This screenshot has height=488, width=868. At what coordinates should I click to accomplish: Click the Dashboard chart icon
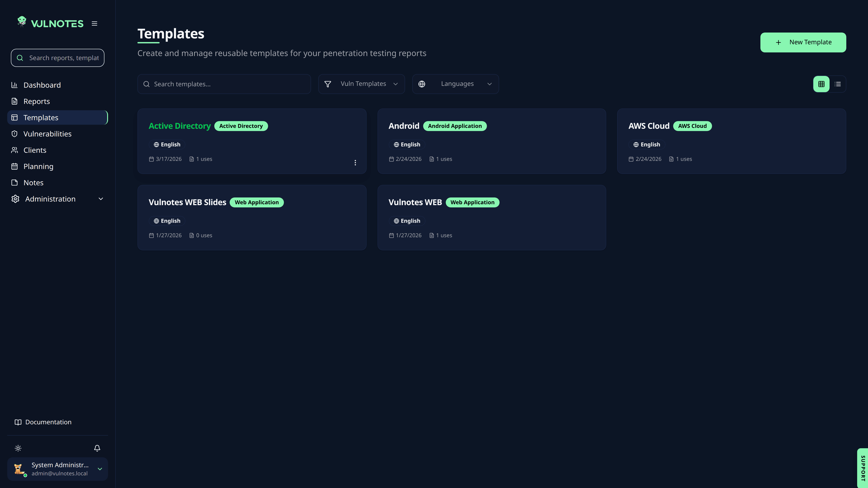[14, 85]
